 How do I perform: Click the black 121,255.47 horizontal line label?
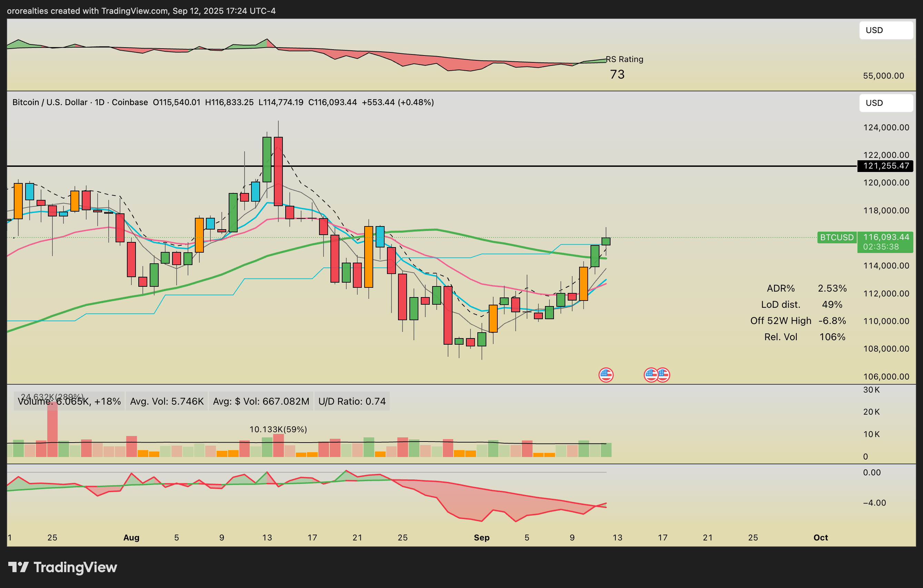(885, 166)
